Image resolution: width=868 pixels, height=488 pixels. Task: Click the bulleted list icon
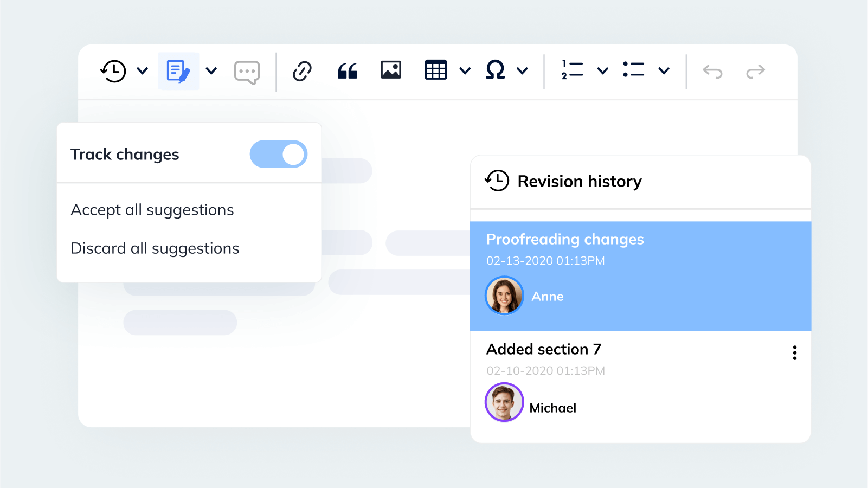(634, 69)
